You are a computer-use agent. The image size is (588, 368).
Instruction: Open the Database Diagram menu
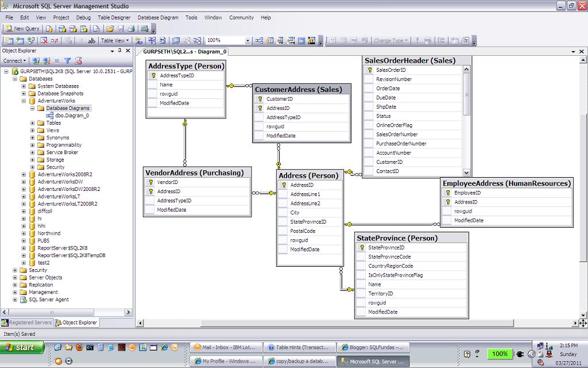(158, 17)
